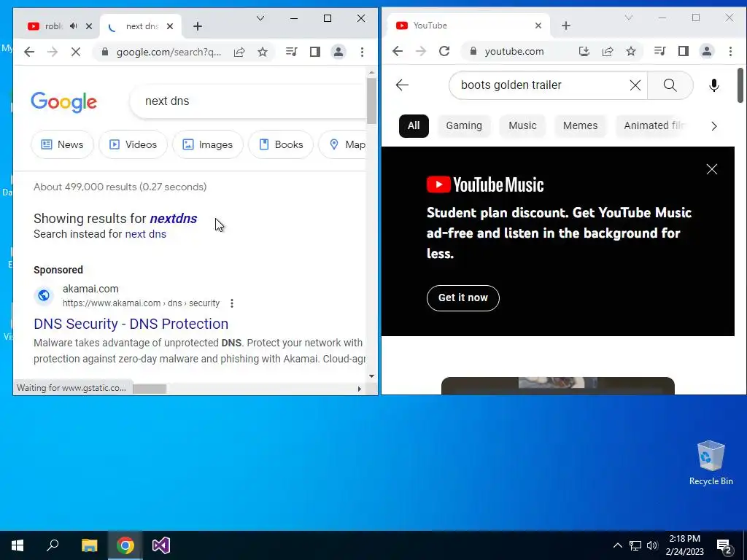
Task: Dismiss the YouTube Music promo banner
Action: pyautogui.click(x=712, y=169)
